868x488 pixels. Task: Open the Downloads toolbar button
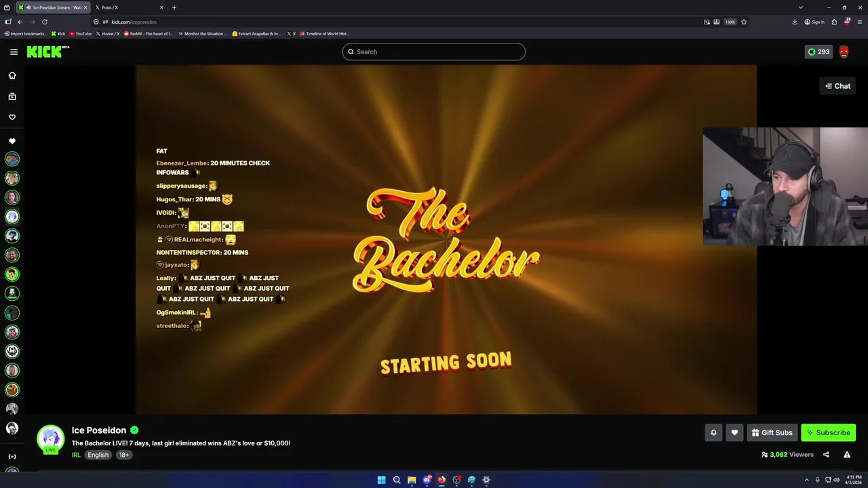click(795, 22)
